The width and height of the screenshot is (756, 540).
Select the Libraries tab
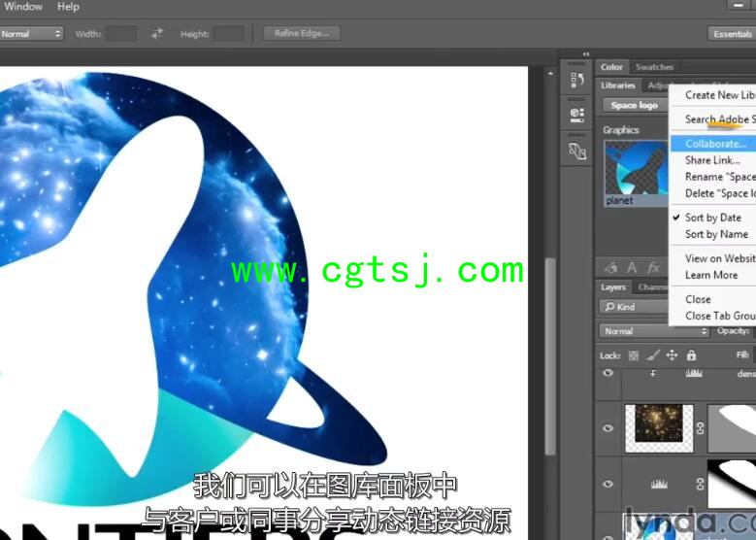click(617, 85)
